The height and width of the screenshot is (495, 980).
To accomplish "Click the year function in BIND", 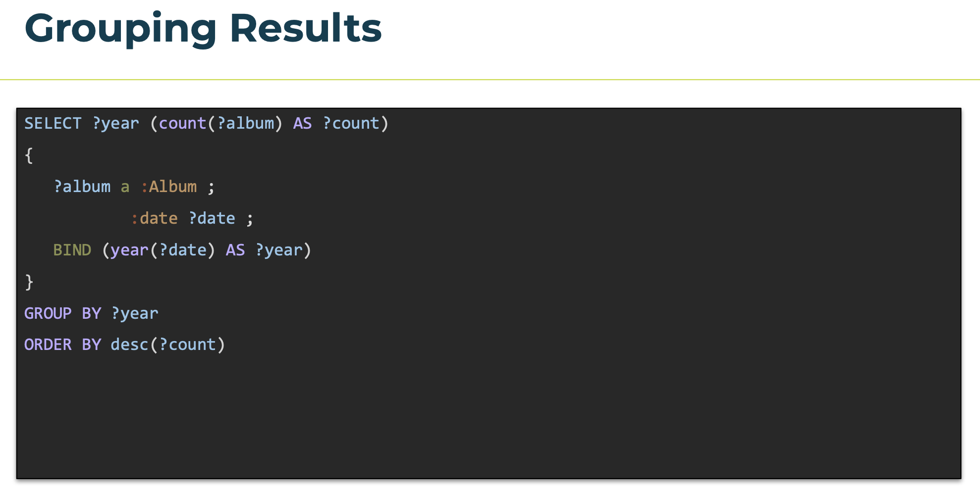I will (130, 250).
